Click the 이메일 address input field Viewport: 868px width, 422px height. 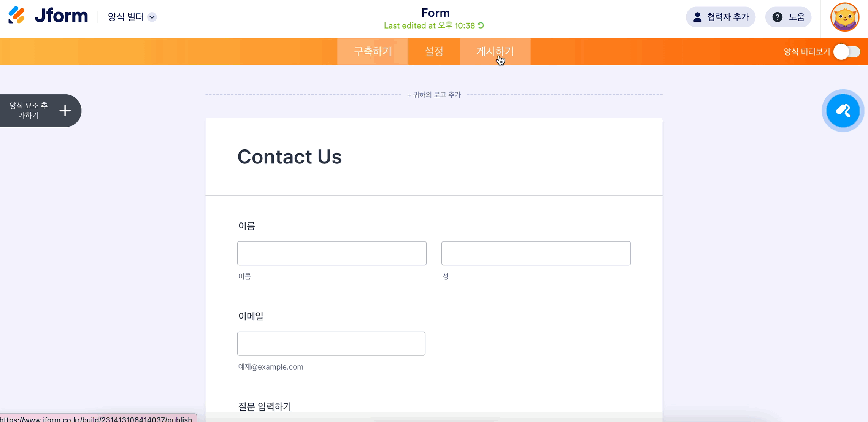pyautogui.click(x=331, y=344)
